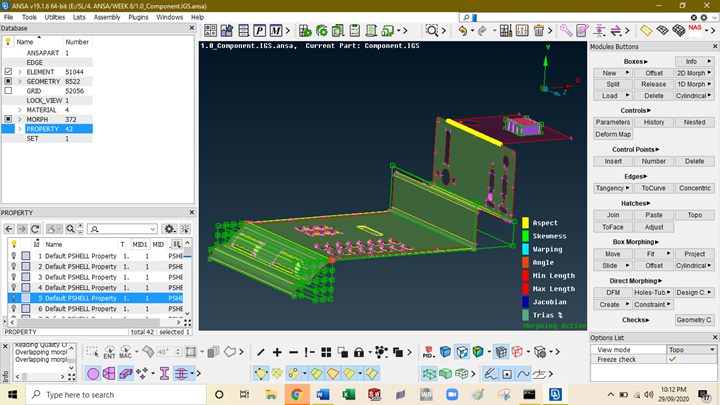Select the MAC macro selection icon
This screenshot has width=720, height=405.
pyautogui.click(x=125, y=352)
